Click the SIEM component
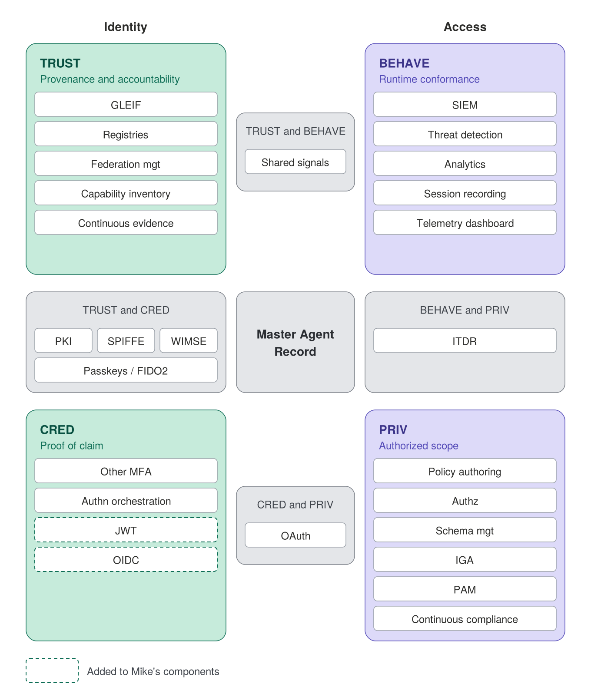 (465, 104)
